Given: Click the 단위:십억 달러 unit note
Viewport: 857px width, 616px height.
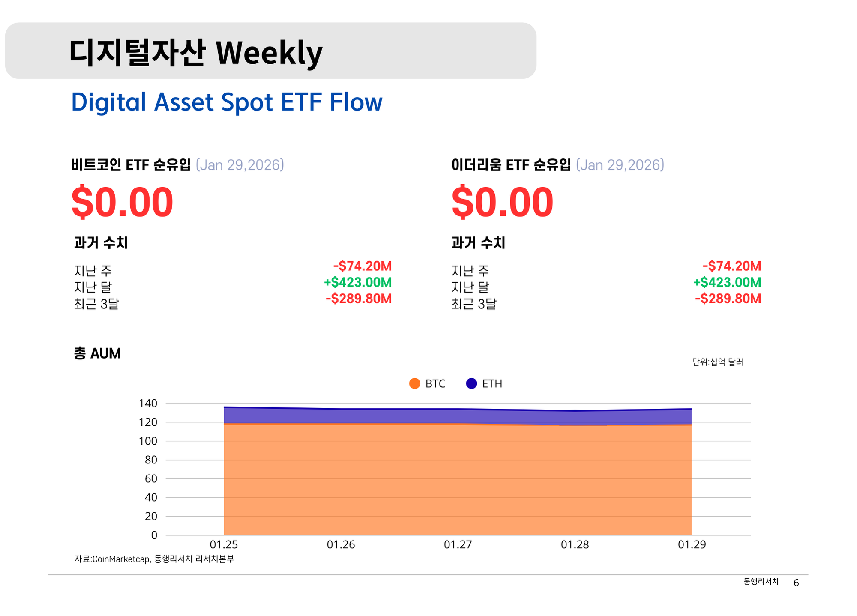Looking at the screenshot, I should 717,362.
